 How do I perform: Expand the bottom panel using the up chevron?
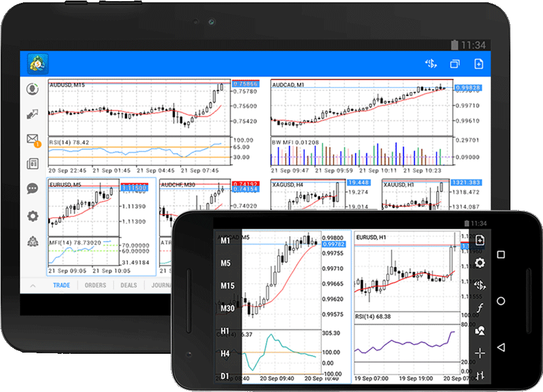33,285
